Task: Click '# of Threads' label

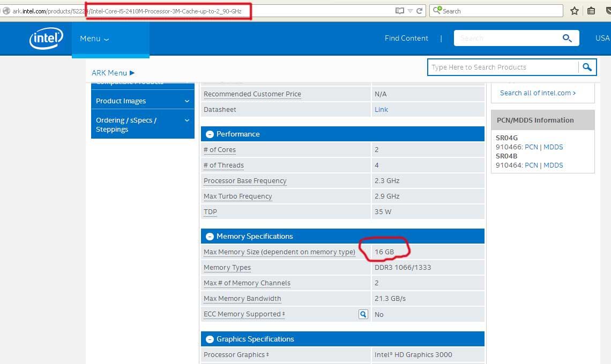Action: [x=223, y=165]
